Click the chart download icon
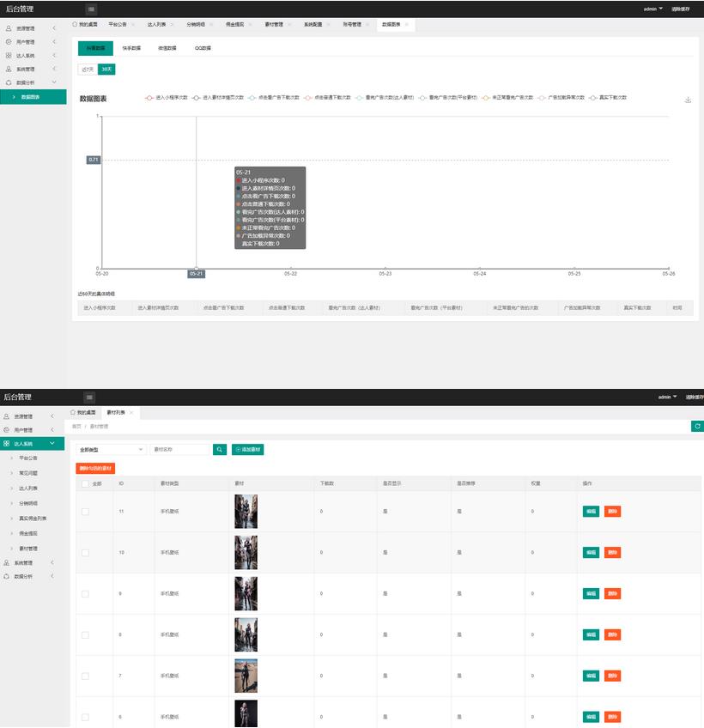The width and height of the screenshot is (704, 728). [x=688, y=100]
